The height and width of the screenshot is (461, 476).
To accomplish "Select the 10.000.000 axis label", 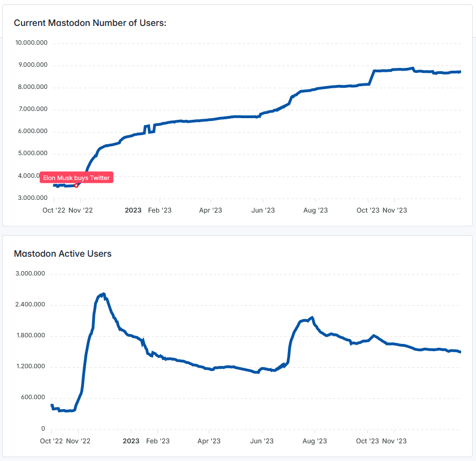I will [31, 43].
